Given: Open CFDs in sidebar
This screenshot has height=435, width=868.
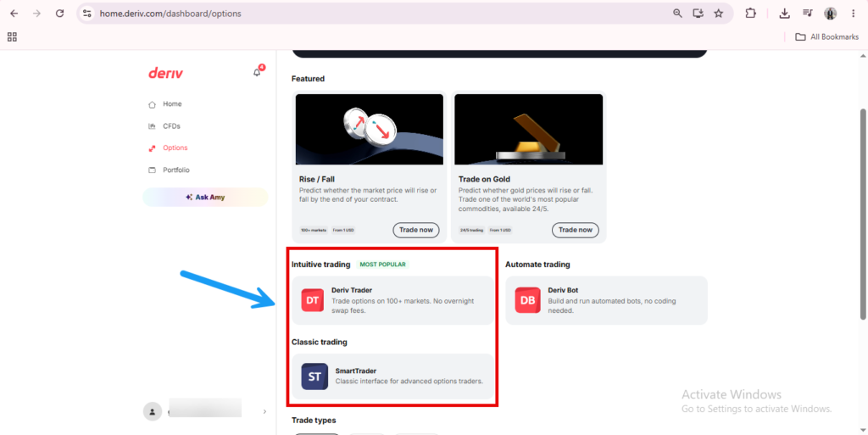Looking at the screenshot, I should point(171,126).
